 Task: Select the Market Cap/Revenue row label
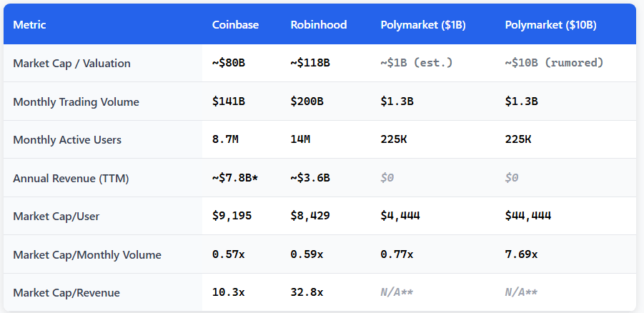click(66, 293)
